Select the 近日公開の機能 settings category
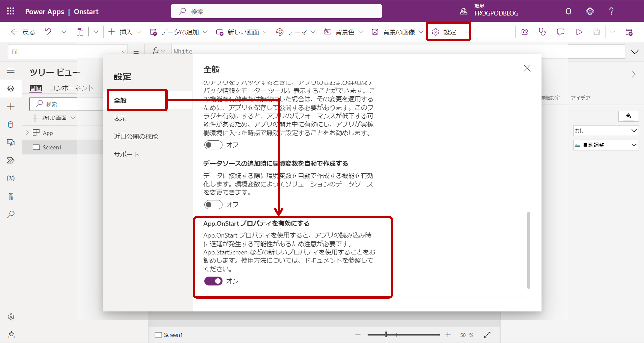The image size is (644, 343). coord(136,136)
